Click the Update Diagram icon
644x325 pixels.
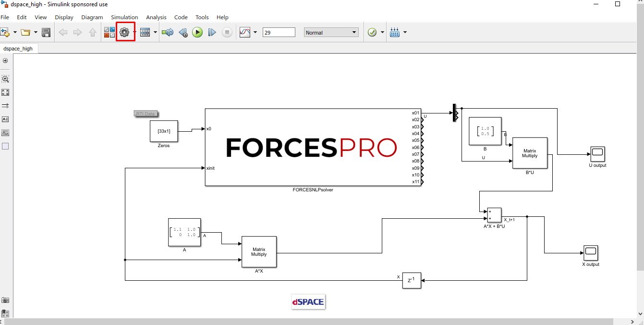[x=168, y=32]
